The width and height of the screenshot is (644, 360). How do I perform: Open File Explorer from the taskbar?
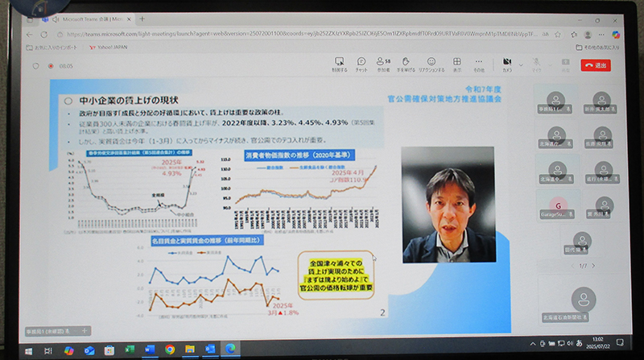click(x=190, y=350)
